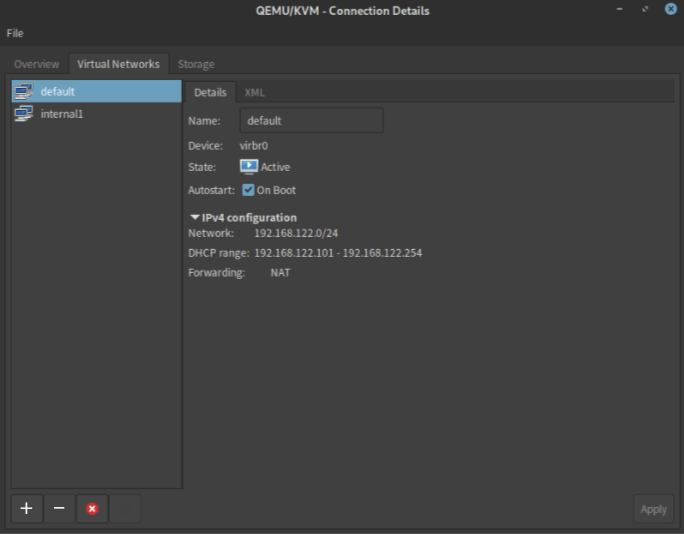Click the Active state text
The height and width of the screenshot is (534, 684).
pyautogui.click(x=275, y=167)
